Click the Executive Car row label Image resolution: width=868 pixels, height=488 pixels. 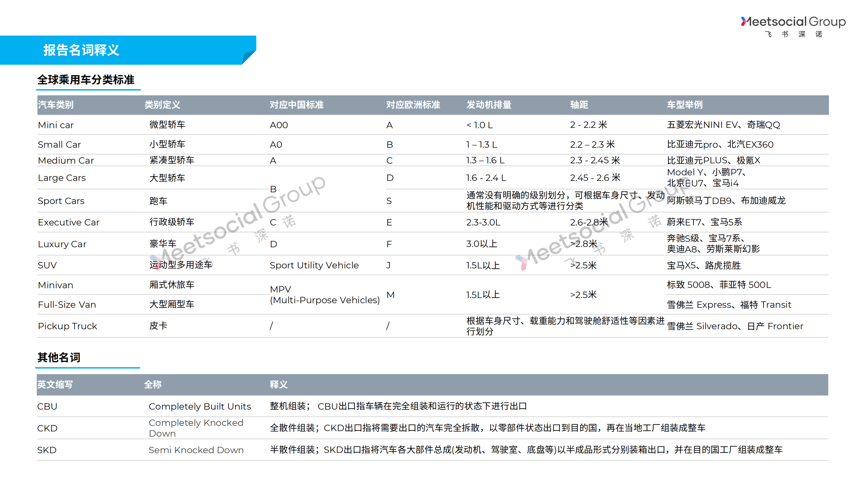coord(68,222)
